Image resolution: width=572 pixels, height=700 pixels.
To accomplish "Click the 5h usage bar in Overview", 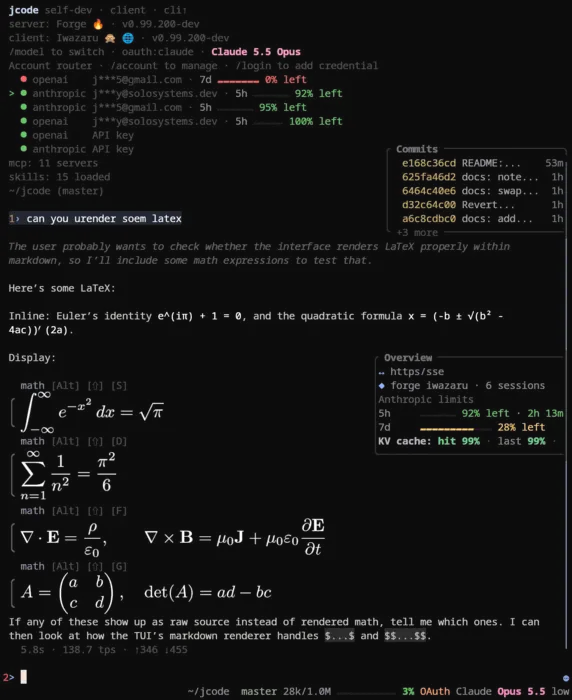I will (438, 415).
